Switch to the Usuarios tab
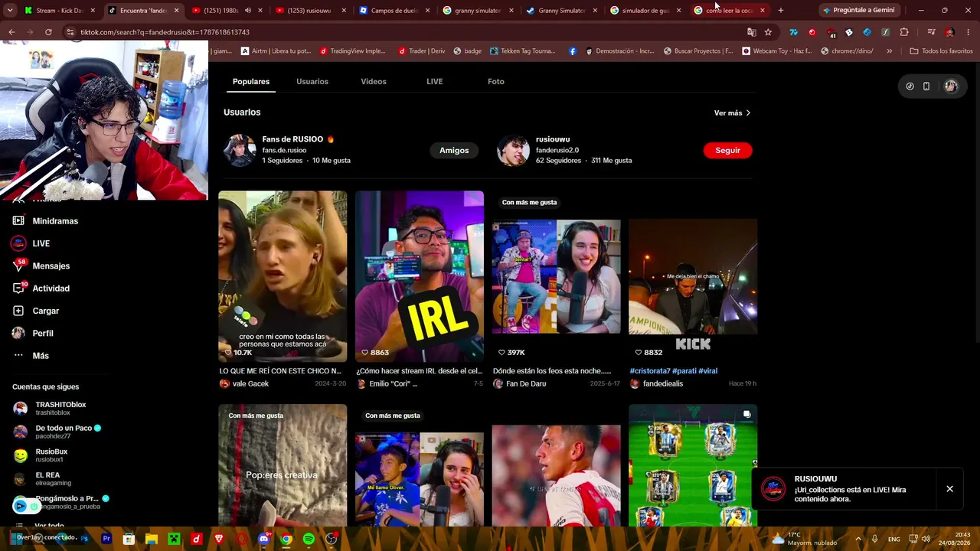The height and width of the screenshot is (551, 980). (312, 82)
